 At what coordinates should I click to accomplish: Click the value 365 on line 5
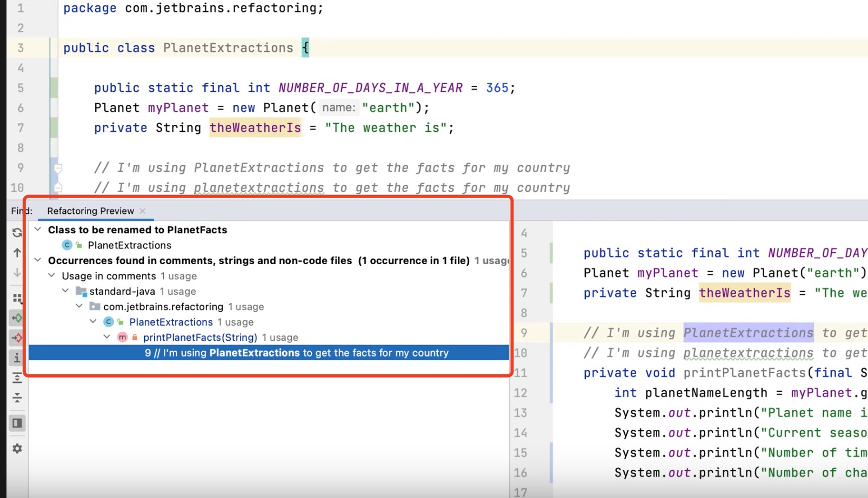[x=497, y=88]
